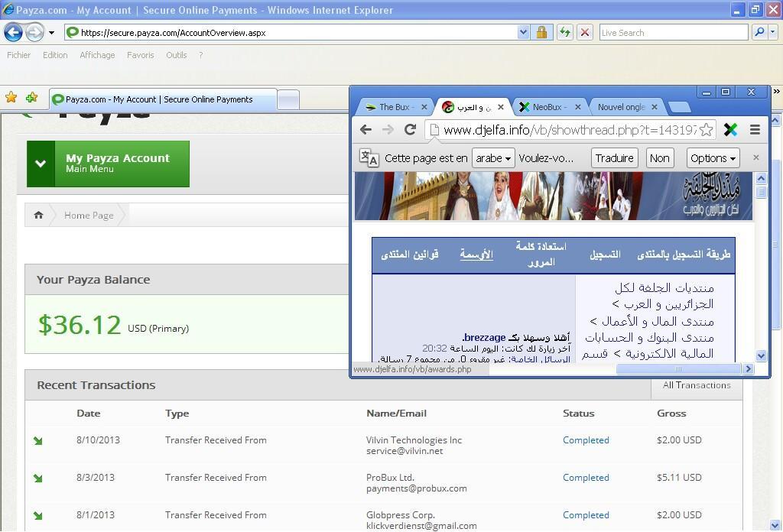This screenshot has width=783, height=532.
Task: Click the Traduire button
Action: click(614, 158)
